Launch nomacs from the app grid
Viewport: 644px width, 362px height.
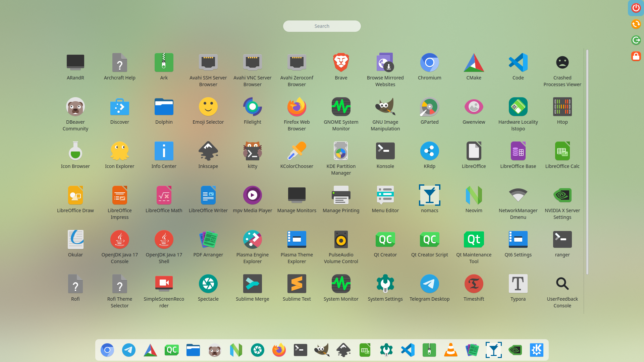[429, 200]
